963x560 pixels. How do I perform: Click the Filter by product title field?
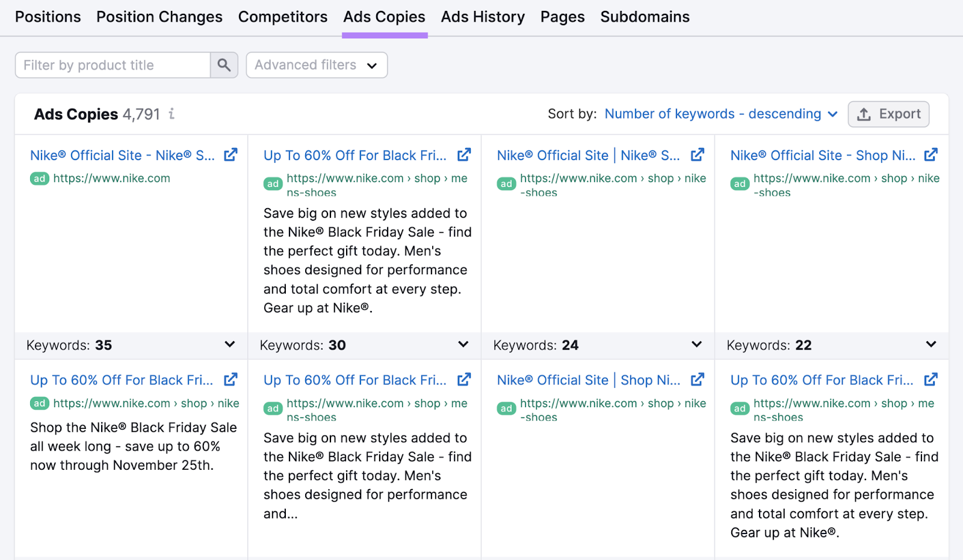[x=112, y=64]
